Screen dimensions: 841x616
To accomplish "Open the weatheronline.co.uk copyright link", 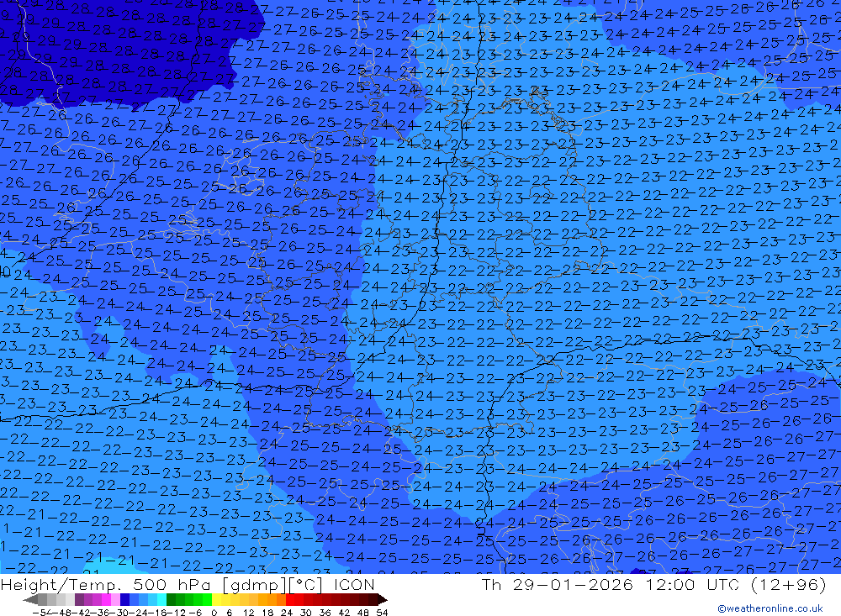I will click(x=770, y=608).
